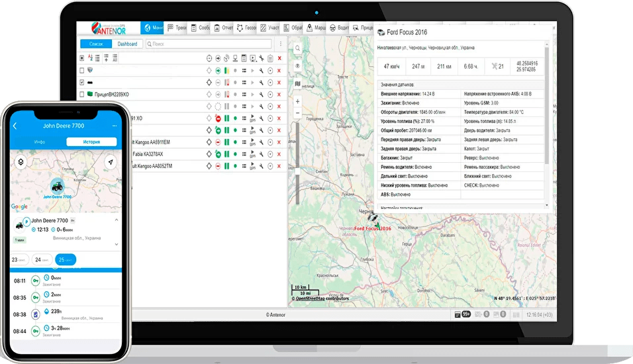Switch to the Dashboard view
The height and width of the screenshot is (364, 633).
click(x=127, y=44)
